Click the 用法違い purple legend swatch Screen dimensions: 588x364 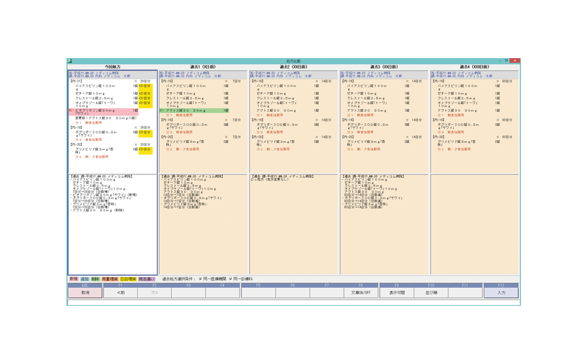146,279
